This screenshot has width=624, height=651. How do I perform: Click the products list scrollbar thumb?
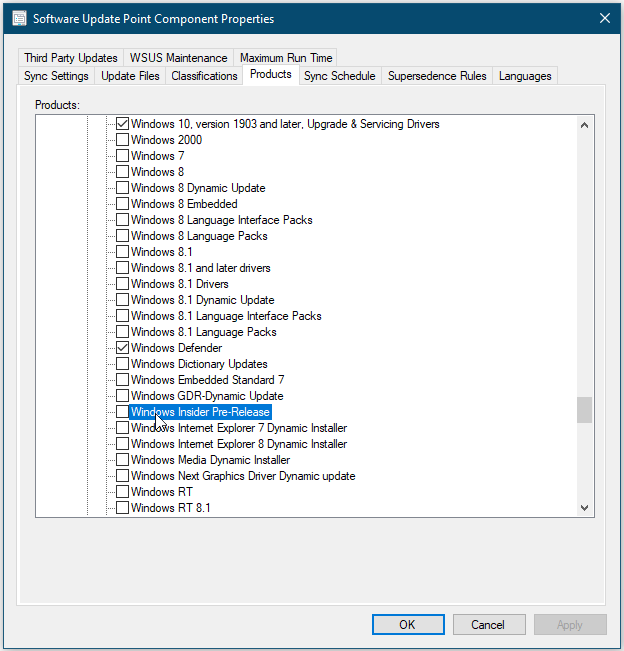[x=585, y=410]
